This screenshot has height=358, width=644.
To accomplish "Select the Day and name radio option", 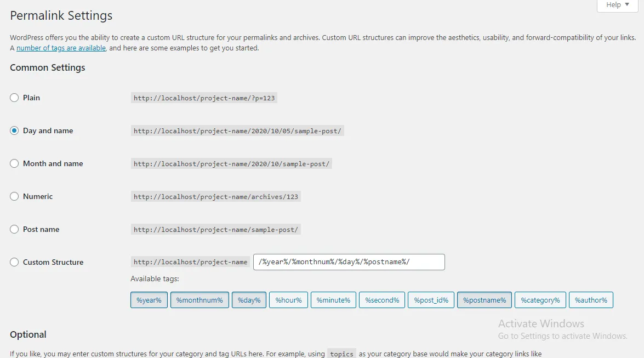I will tap(14, 130).
